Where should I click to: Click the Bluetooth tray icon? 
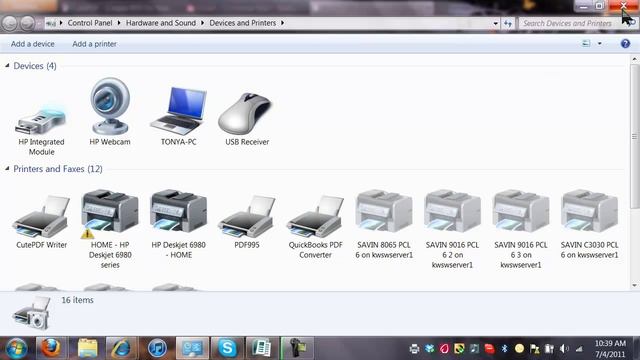[x=504, y=348]
